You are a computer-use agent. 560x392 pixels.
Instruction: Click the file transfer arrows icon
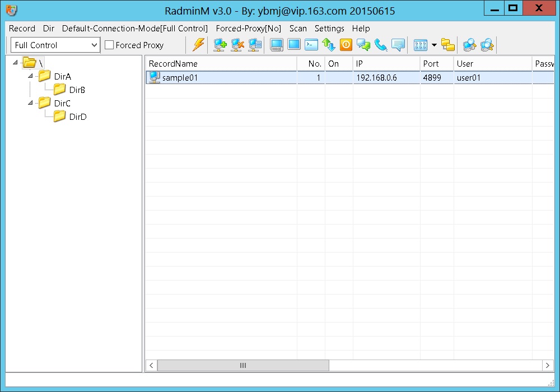329,45
